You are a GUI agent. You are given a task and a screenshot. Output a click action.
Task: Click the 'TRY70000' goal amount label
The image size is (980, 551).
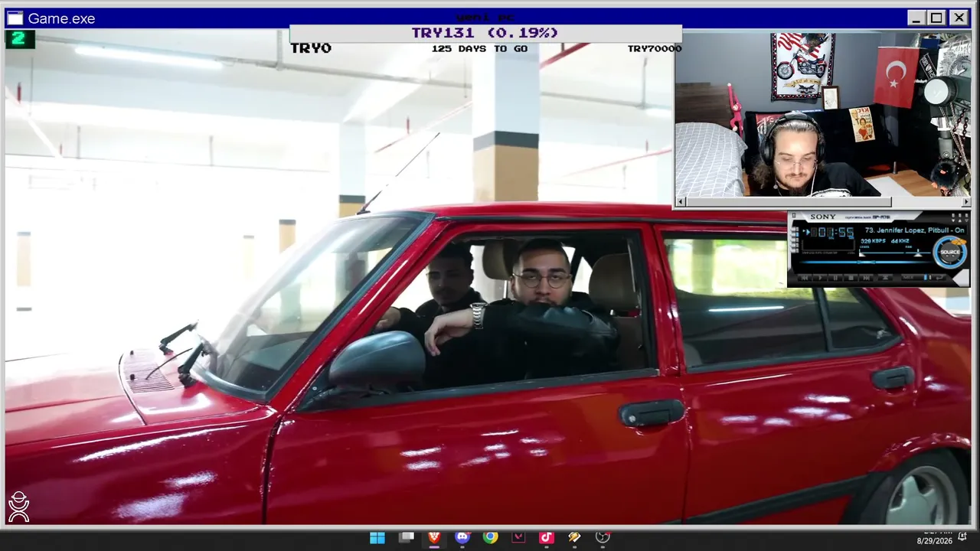tap(655, 48)
